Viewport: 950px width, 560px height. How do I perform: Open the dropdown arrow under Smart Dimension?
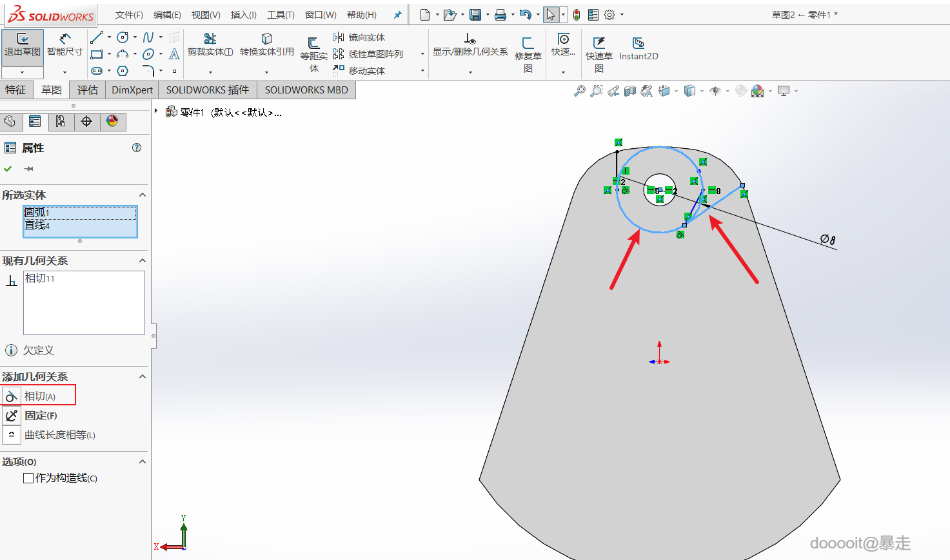tap(64, 72)
